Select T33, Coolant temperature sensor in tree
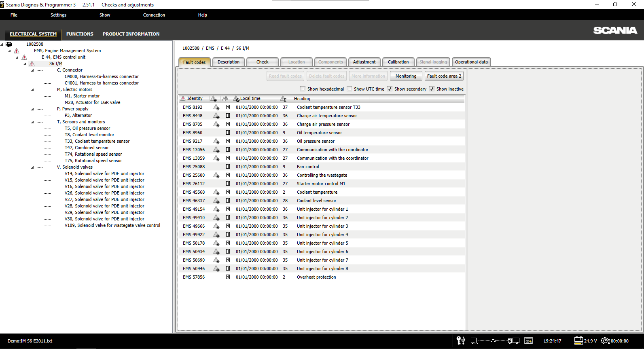644x349 pixels. click(x=102, y=141)
